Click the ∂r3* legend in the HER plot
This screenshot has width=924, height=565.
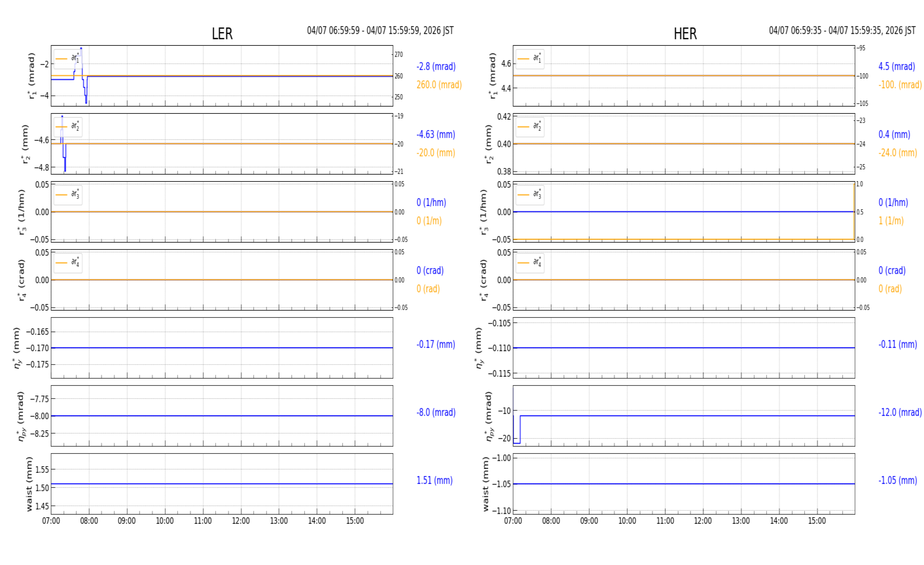tap(530, 195)
